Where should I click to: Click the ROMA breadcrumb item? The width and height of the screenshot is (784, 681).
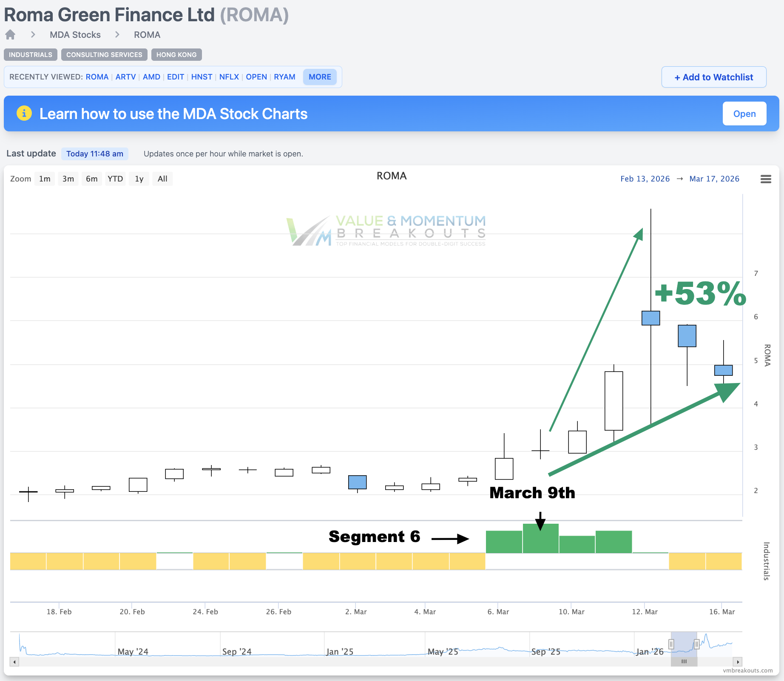(x=147, y=35)
